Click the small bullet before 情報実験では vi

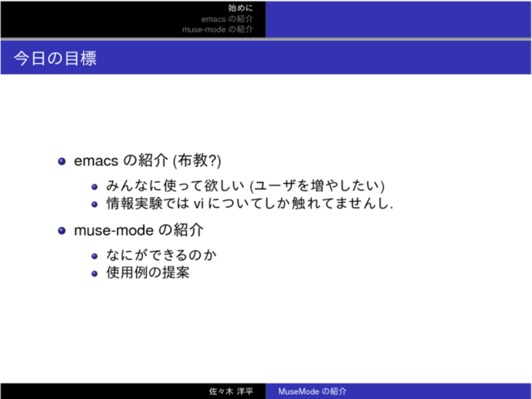(x=96, y=203)
